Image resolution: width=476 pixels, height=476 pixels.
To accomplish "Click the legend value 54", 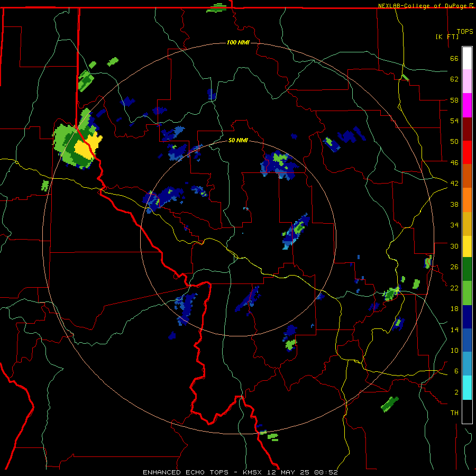I will pyautogui.click(x=454, y=121).
